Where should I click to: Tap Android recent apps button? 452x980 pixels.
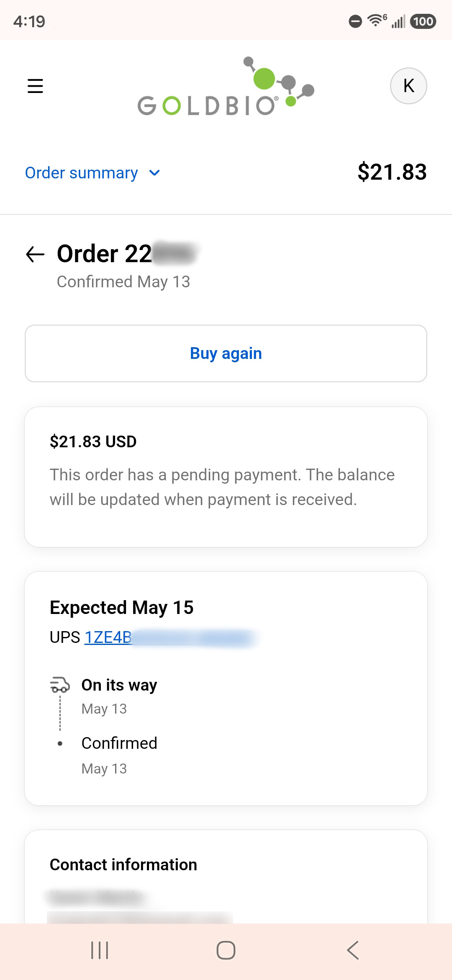click(100, 950)
